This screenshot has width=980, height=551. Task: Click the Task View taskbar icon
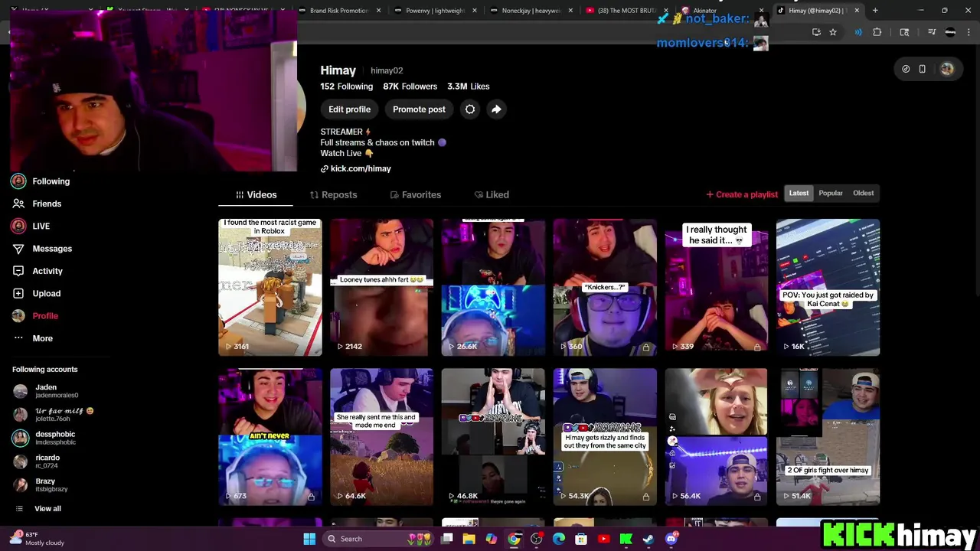click(447, 539)
